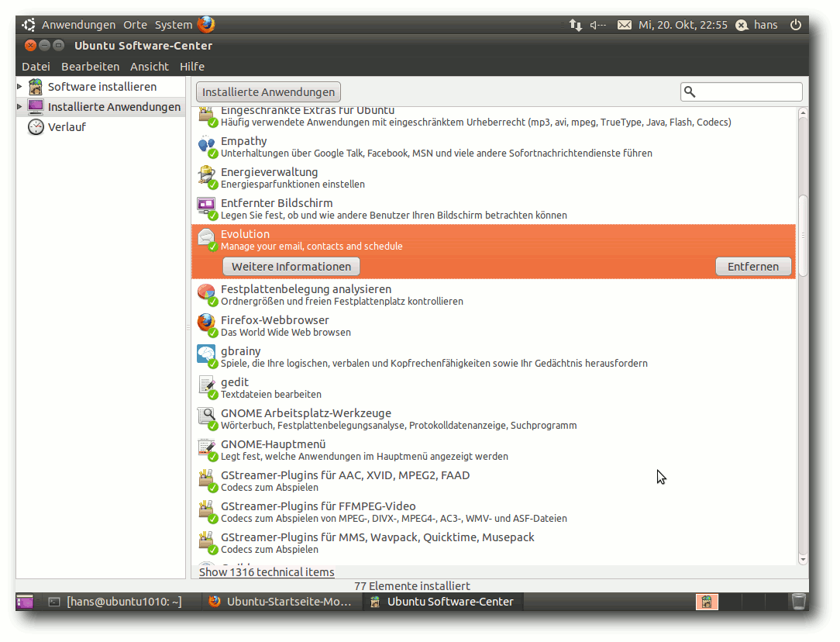Click the Festplattenbelegung analysieren icon
840x642 pixels.
(x=206, y=293)
